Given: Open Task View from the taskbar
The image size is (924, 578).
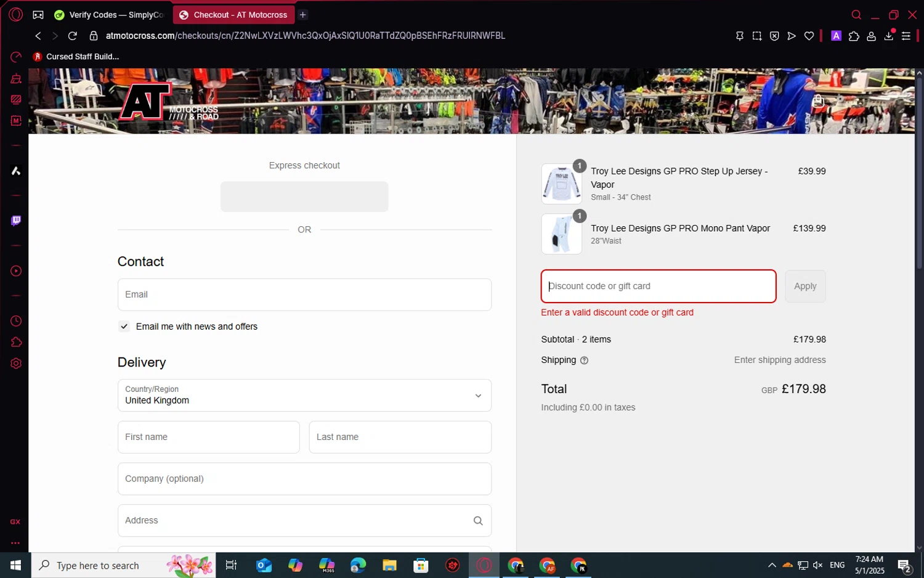Looking at the screenshot, I should 232,565.
